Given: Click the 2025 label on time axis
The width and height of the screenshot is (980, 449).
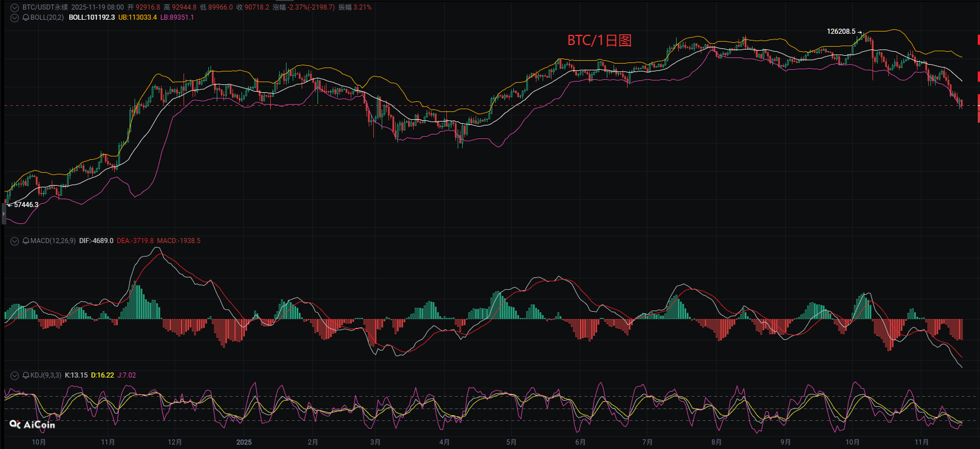Looking at the screenshot, I should 244,442.
